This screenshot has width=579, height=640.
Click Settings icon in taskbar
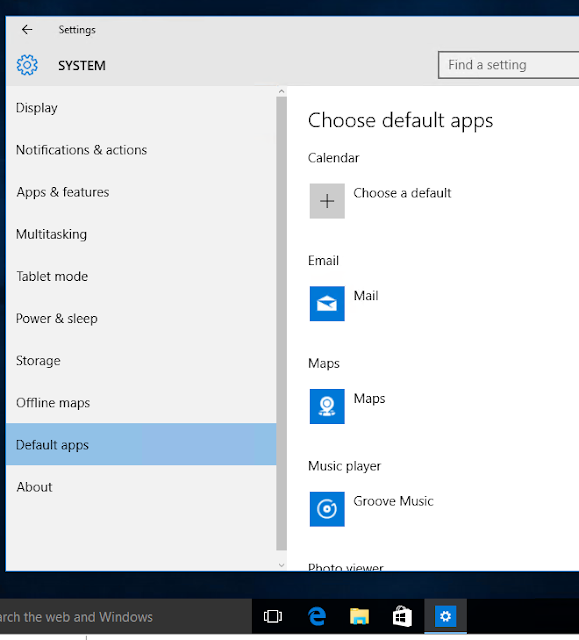click(x=445, y=616)
